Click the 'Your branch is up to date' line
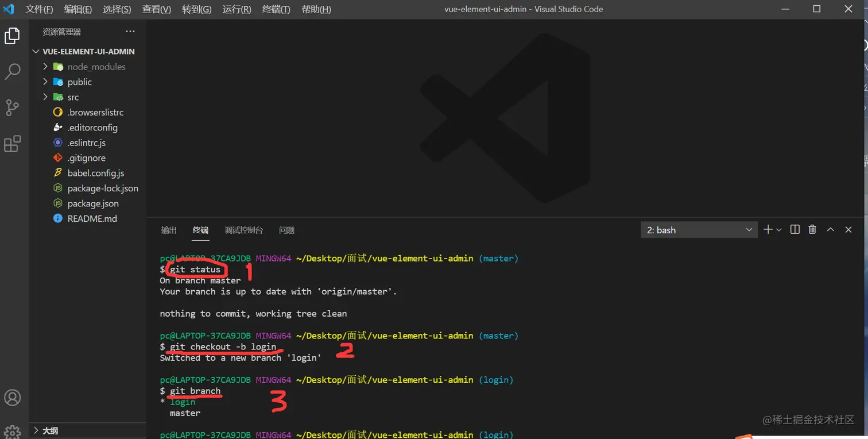 [278, 291]
